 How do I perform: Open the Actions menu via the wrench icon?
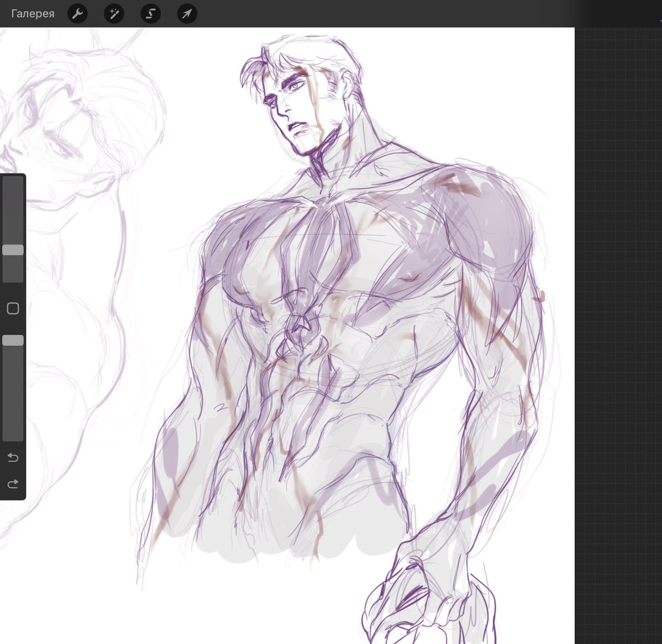pos(77,14)
